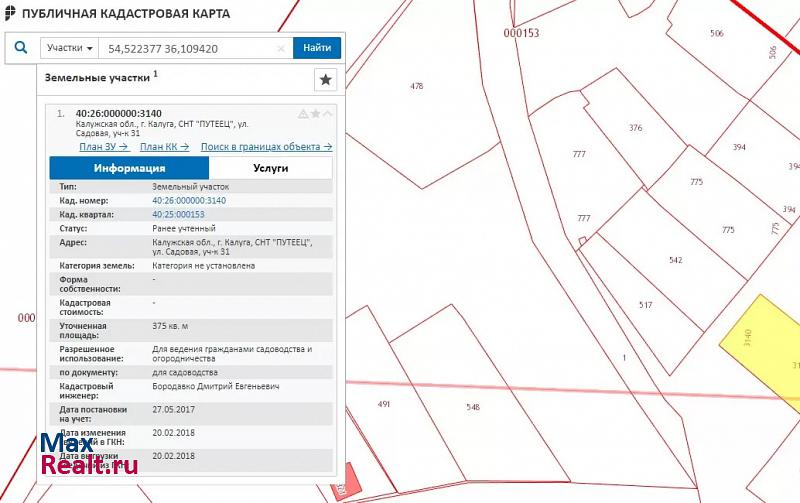Click the coordinates search input field

(x=190, y=48)
